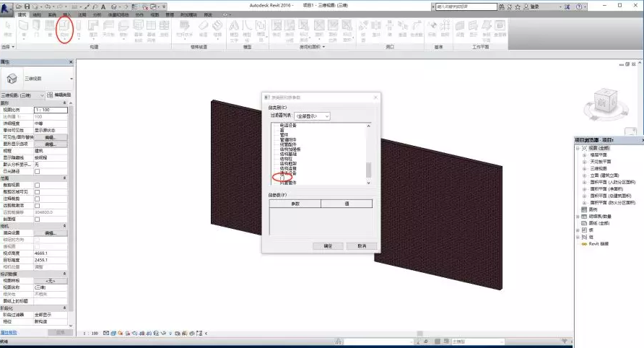The width and height of the screenshot is (644, 348).
Task: Switch to the 系统 ribbon tab
Action: [x=52, y=14]
